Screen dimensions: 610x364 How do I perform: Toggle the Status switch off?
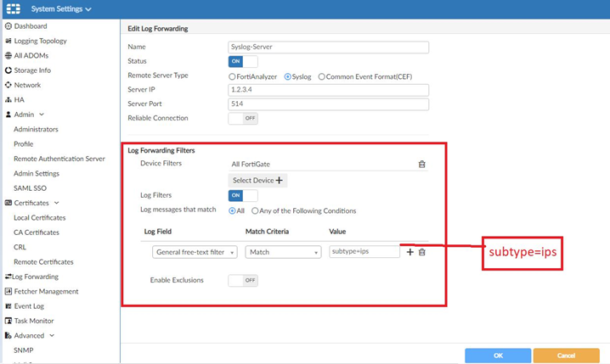243,62
